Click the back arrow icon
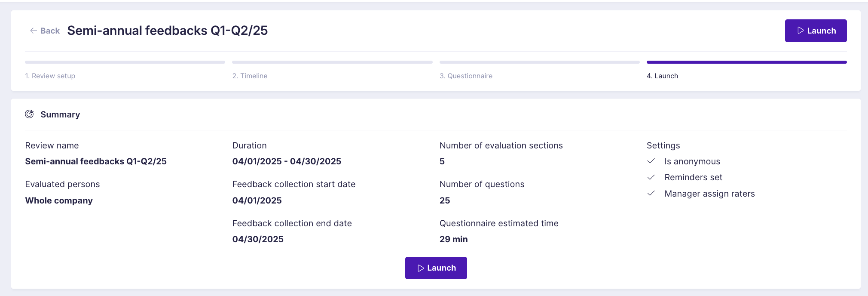Image resolution: width=868 pixels, height=296 pixels. click(x=33, y=31)
